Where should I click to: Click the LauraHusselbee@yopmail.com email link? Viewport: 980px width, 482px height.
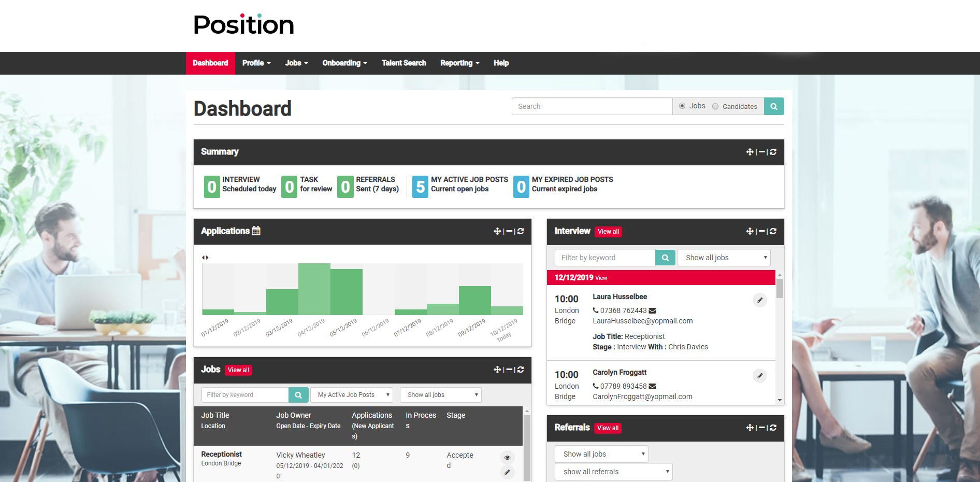coord(642,321)
